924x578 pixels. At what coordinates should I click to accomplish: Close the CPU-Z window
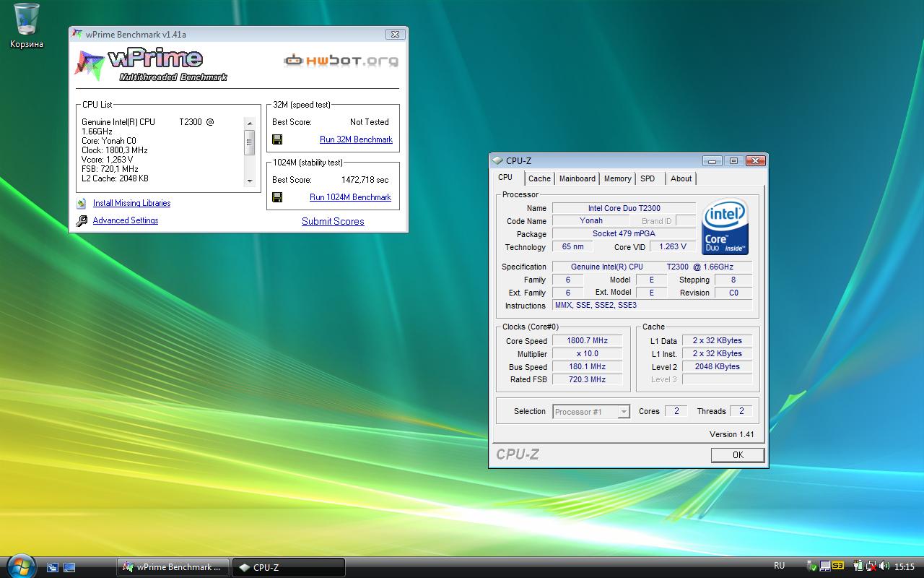click(x=755, y=160)
